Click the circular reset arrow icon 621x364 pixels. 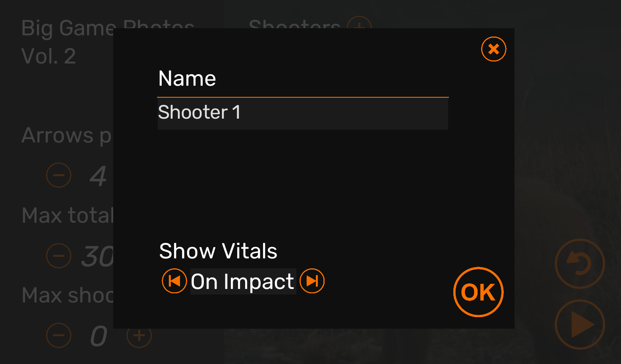tap(580, 264)
